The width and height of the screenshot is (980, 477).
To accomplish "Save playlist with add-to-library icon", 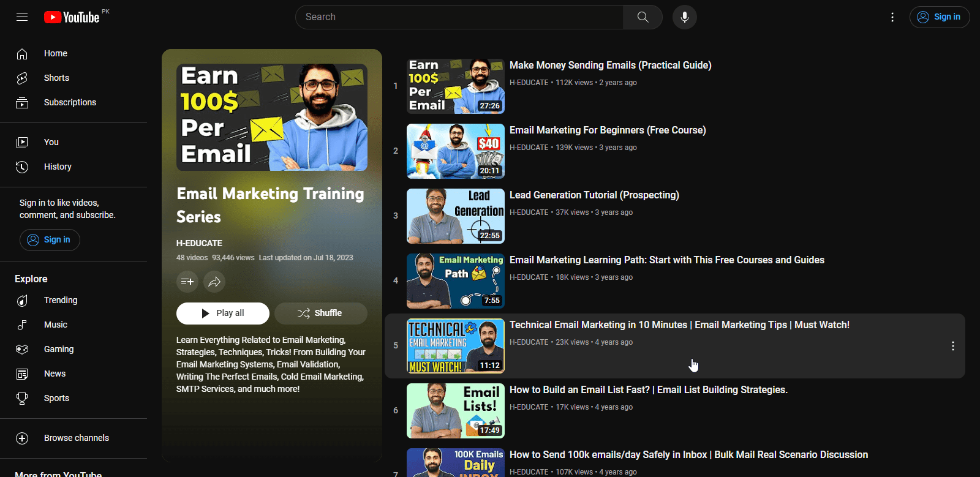I will point(187,282).
